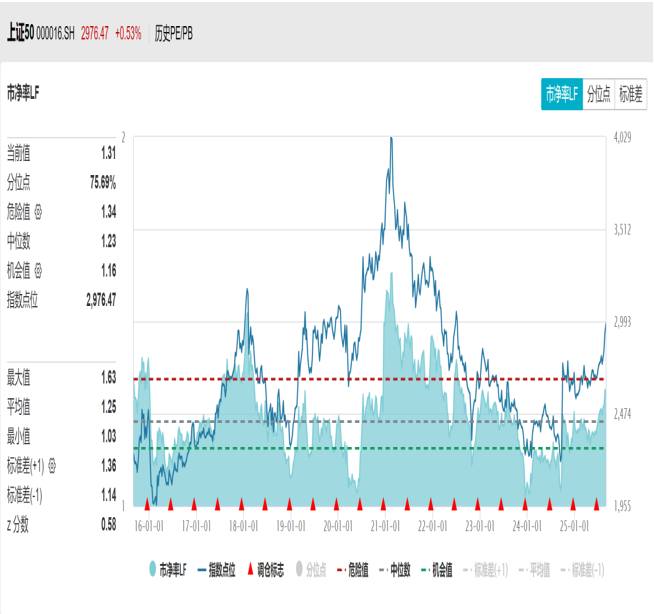Click right axis label 2,474
This screenshot has height=614, width=654.
click(x=622, y=414)
